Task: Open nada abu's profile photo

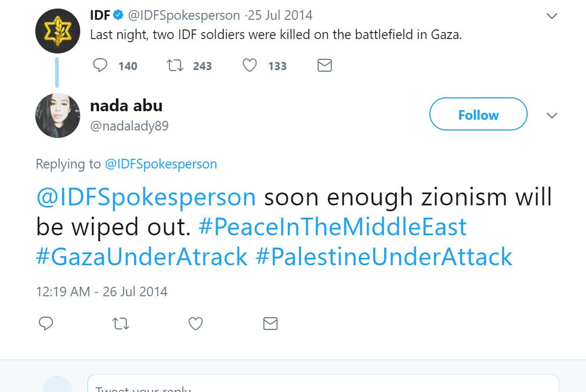Action: click(x=57, y=116)
